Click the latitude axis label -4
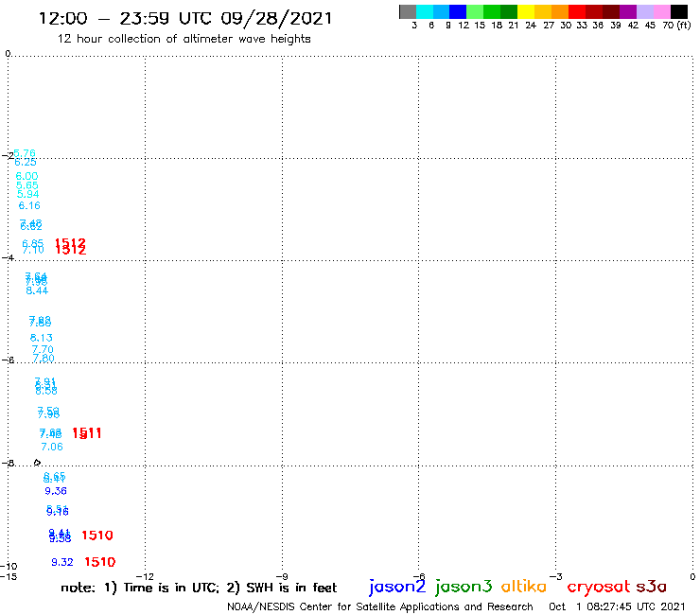The height and width of the screenshot is (615, 700). [x=8, y=258]
